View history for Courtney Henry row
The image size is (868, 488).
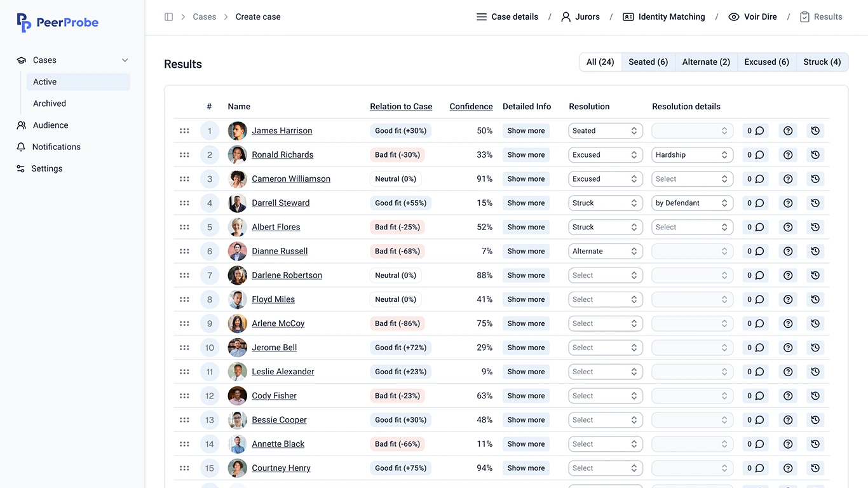click(815, 468)
